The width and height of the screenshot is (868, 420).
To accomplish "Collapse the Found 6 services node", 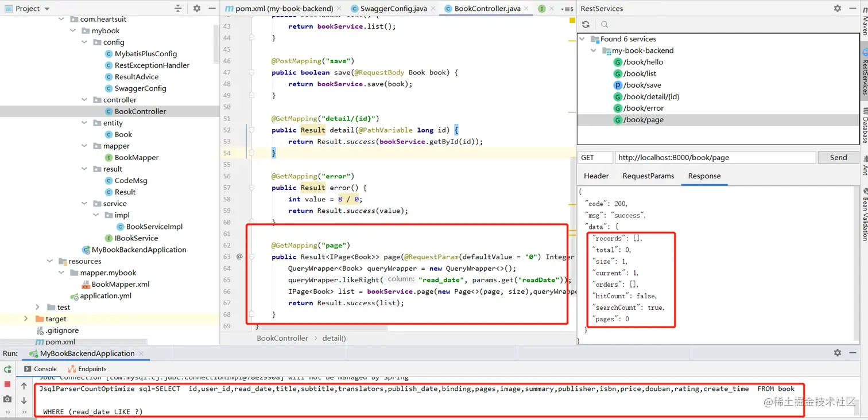I will pos(583,38).
